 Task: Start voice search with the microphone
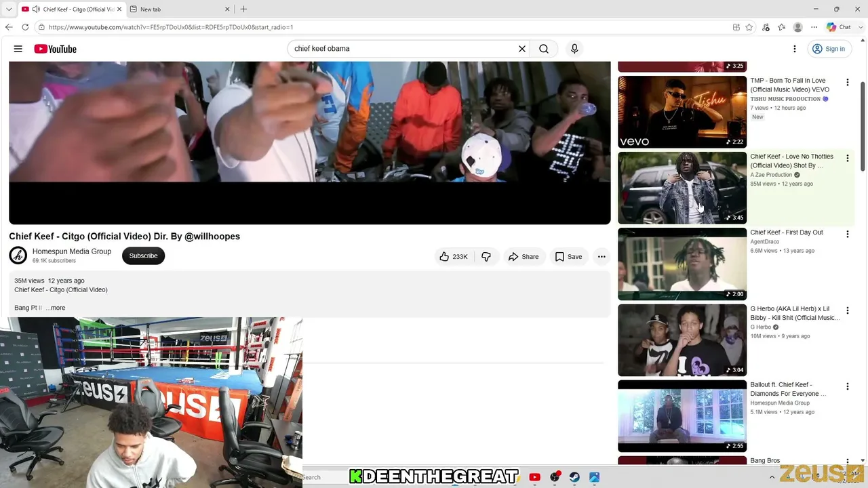point(574,49)
